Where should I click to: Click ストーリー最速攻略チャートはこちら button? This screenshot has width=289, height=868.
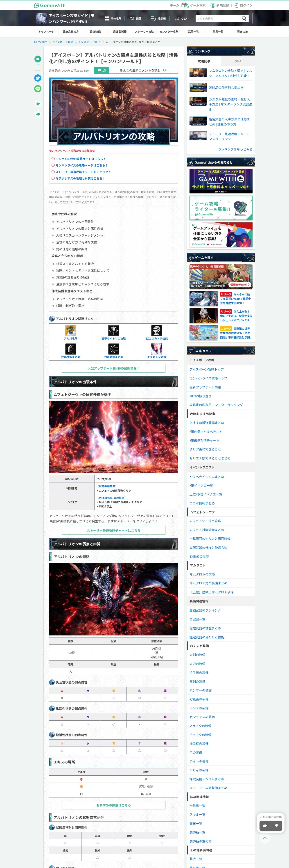(x=113, y=530)
